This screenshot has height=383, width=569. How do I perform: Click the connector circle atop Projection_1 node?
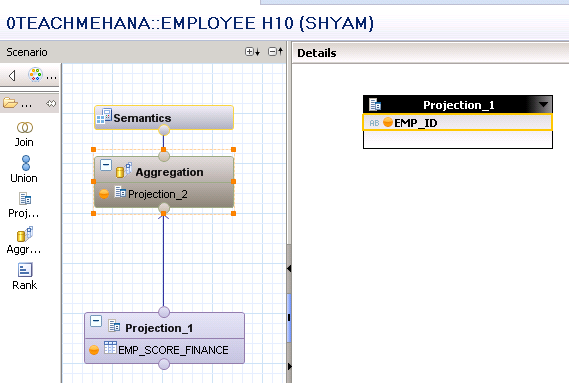click(x=164, y=312)
